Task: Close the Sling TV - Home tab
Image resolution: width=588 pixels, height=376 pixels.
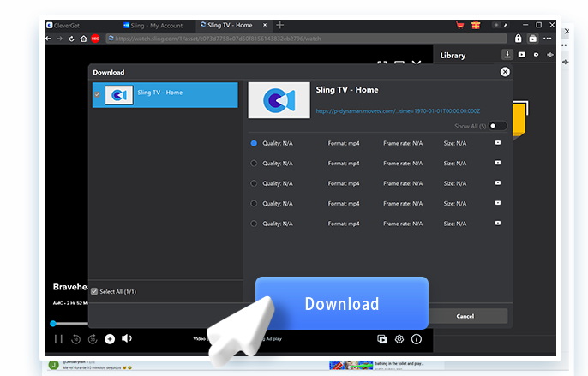Action: pyautogui.click(x=265, y=25)
